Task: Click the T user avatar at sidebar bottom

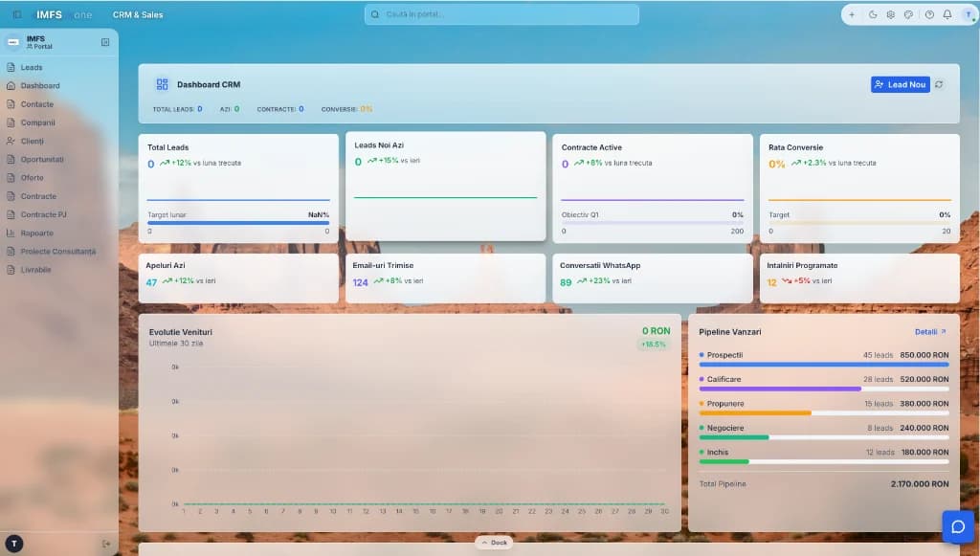Action: (13, 545)
